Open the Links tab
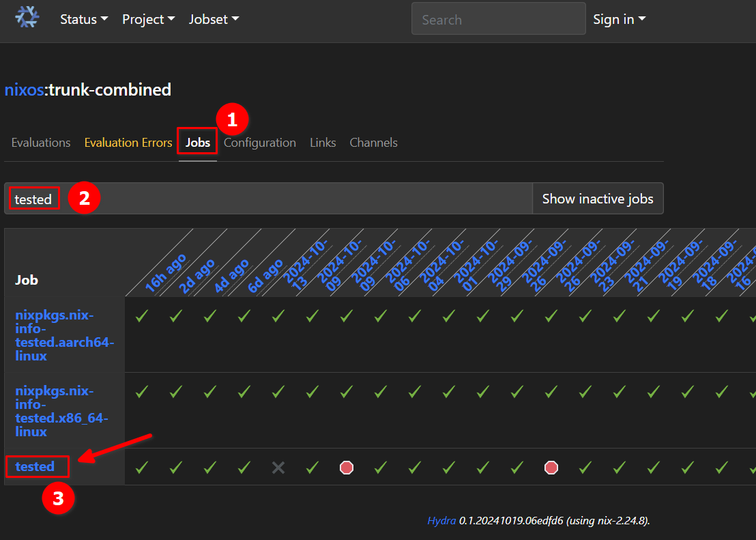 coord(323,143)
